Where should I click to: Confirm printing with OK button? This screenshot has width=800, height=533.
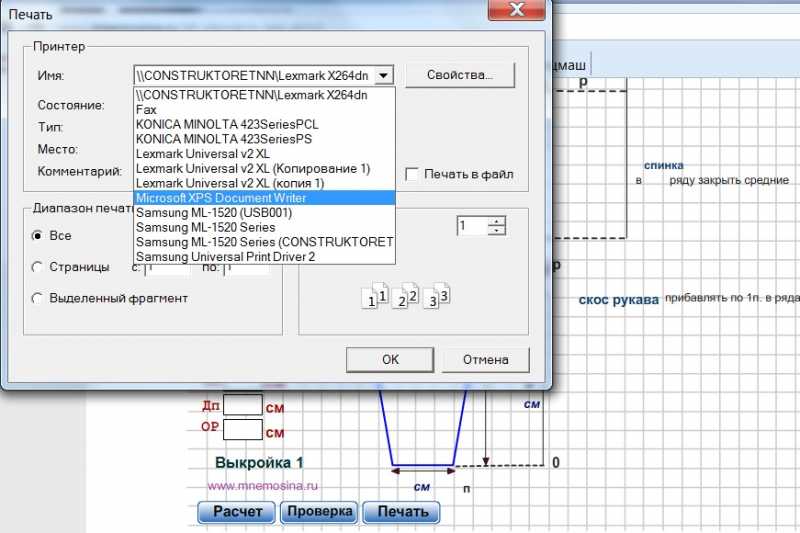coord(391,359)
